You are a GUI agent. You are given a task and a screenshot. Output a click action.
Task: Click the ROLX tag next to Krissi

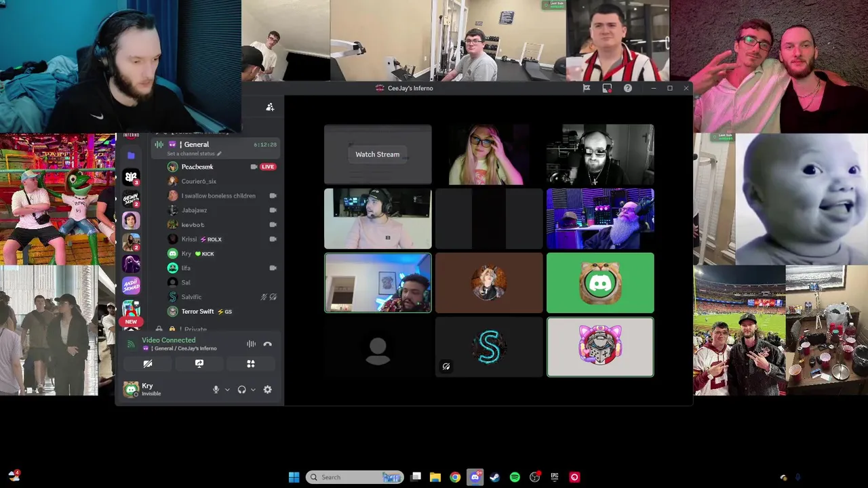click(211, 239)
